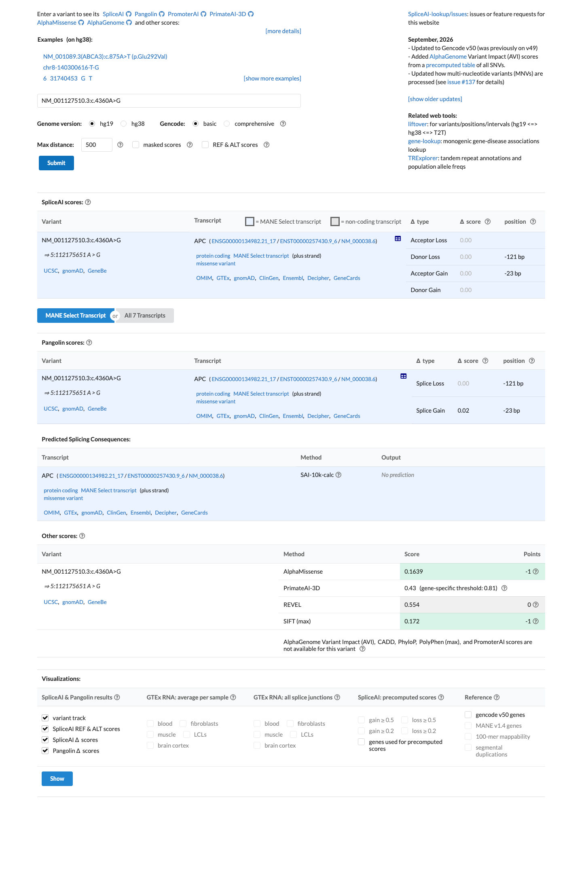The width and height of the screenshot is (588, 890).
Task: Open the SpliceAI GitHub icon
Action: point(129,14)
